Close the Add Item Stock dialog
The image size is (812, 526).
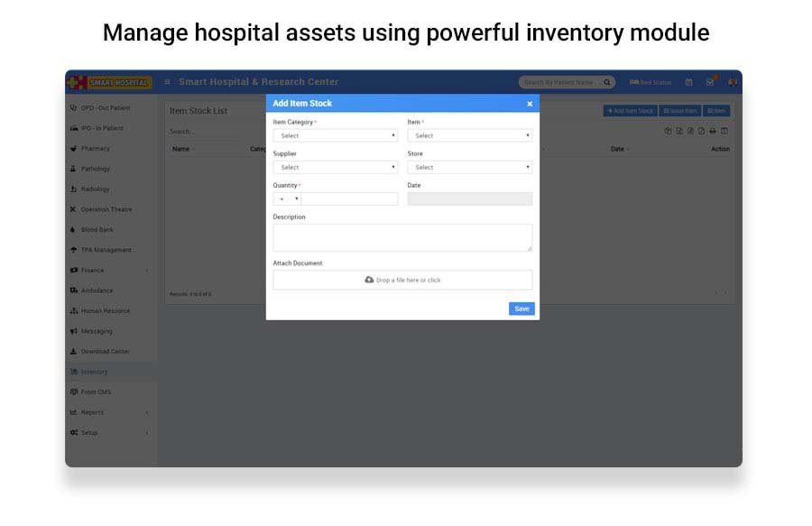click(530, 104)
